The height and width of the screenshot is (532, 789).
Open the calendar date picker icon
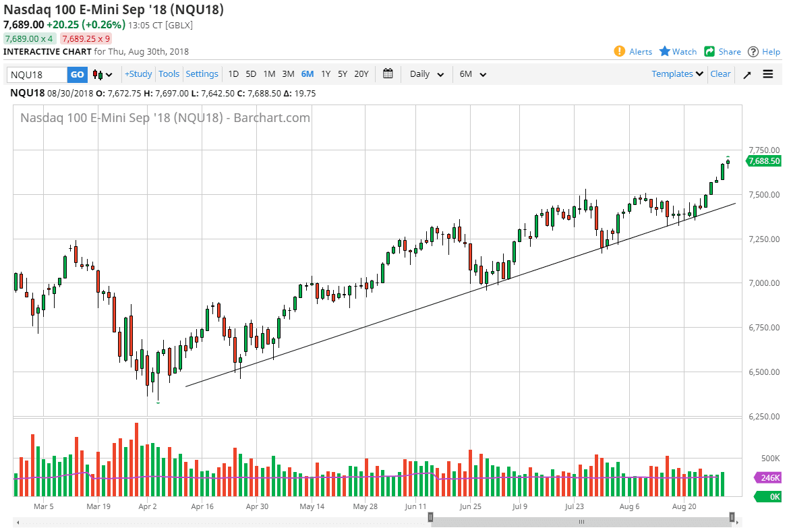388,74
